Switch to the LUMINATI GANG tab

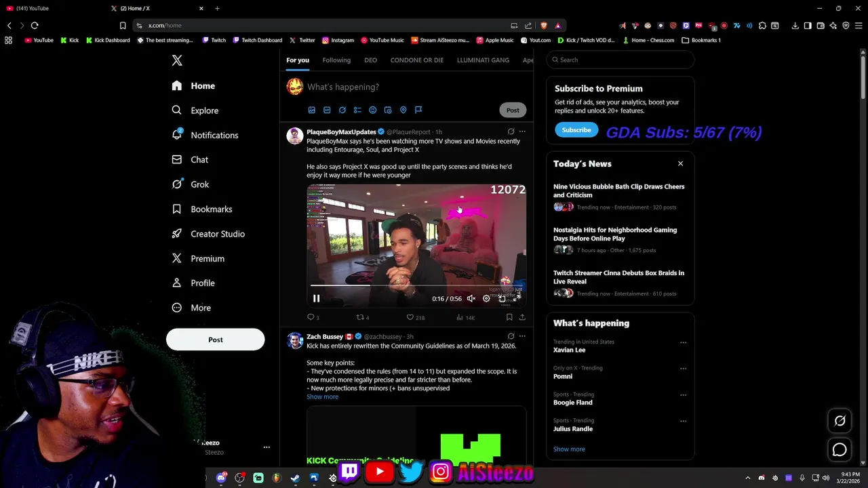(x=483, y=60)
